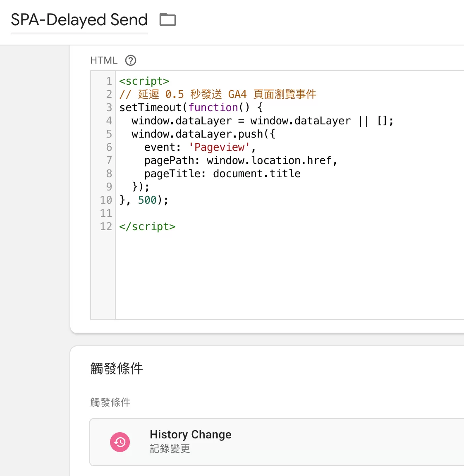
Task: Place cursor on setTimeout(function() line
Action: point(191,107)
